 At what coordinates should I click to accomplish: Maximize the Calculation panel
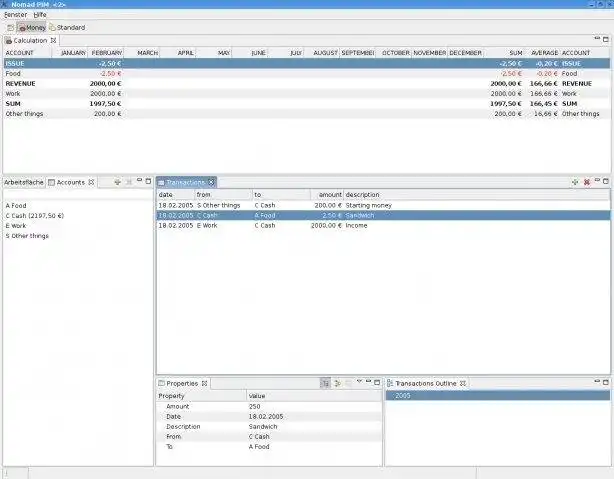(x=606, y=39)
